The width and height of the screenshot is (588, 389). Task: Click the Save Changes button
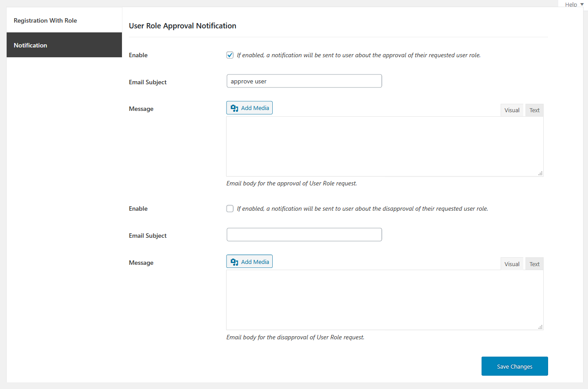[x=514, y=366]
